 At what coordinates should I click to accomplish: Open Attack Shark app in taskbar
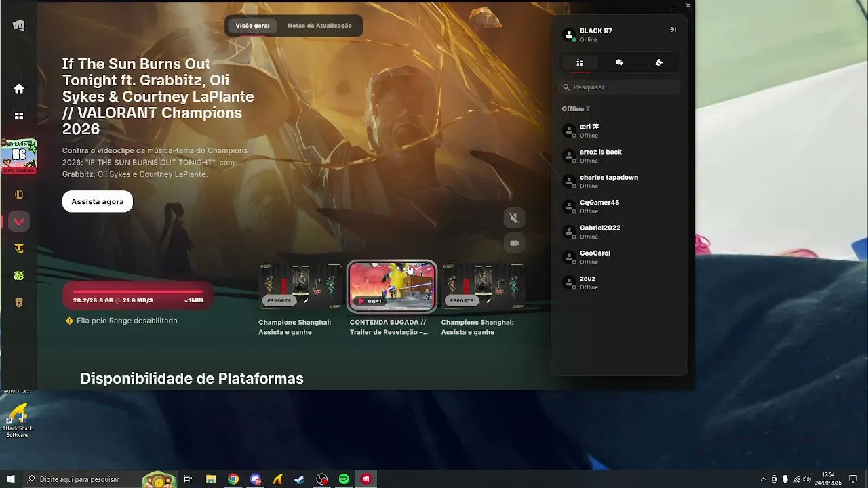pyautogui.click(x=277, y=479)
